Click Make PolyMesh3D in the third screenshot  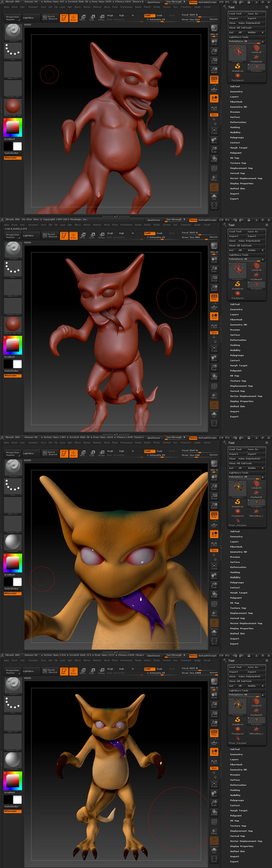[251, 459]
